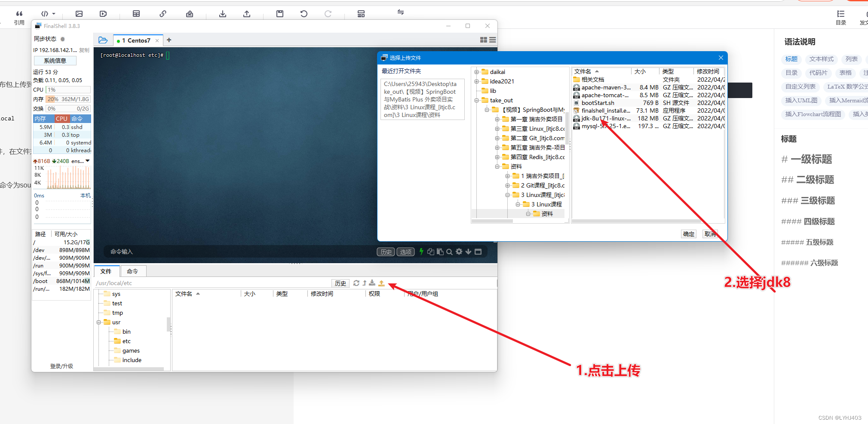This screenshot has height=424, width=868.
Task: Open terminal settings gear icon
Action: click(x=459, y=252)
